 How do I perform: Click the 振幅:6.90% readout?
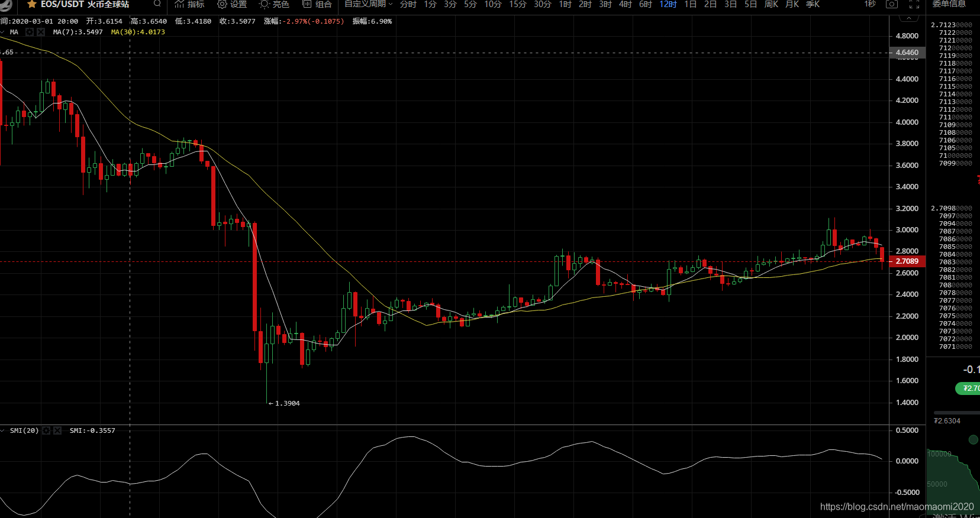click(372, 21)
